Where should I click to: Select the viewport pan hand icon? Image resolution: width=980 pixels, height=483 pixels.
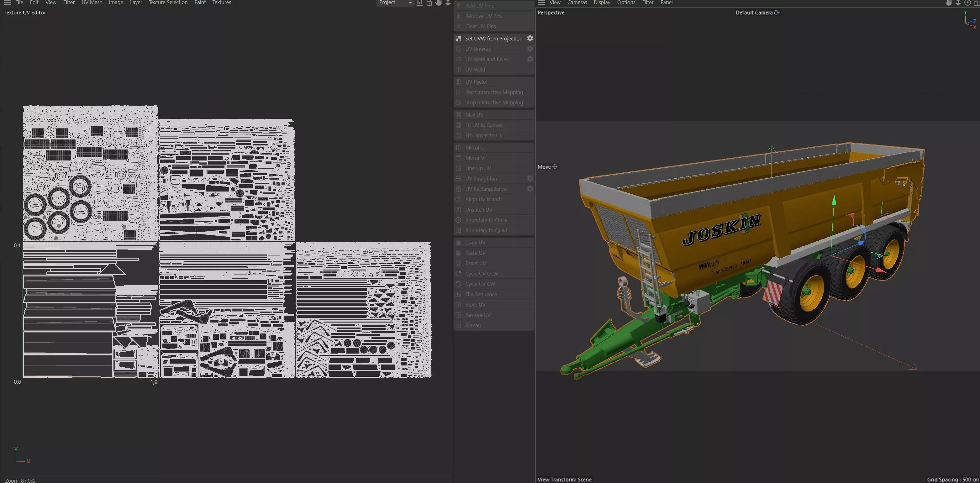pyautogui.click(x=949, y=3)
